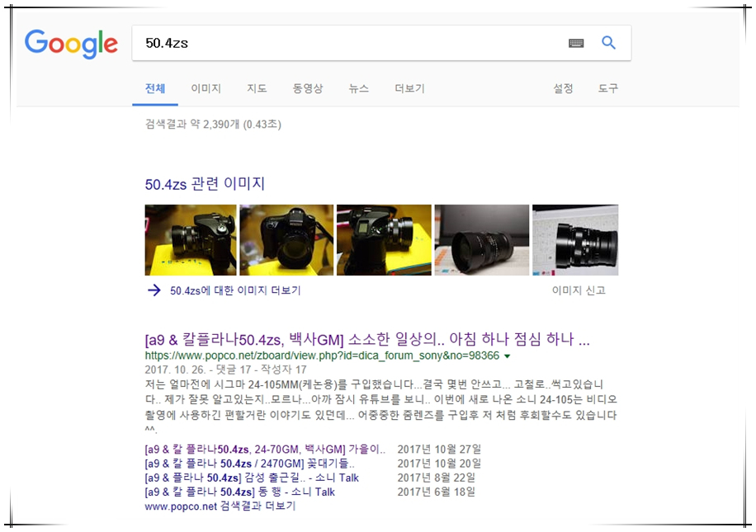The width and height of the screenshot is (756, 532).
Task: Click the blue search magnifier icon
Action: pyautogui.click(x=608, y=43)
